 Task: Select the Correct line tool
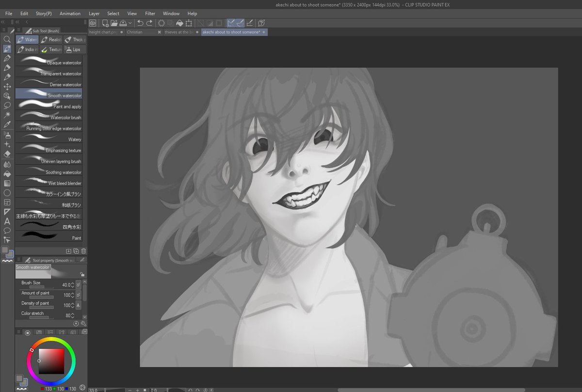(x=7, y=239)
